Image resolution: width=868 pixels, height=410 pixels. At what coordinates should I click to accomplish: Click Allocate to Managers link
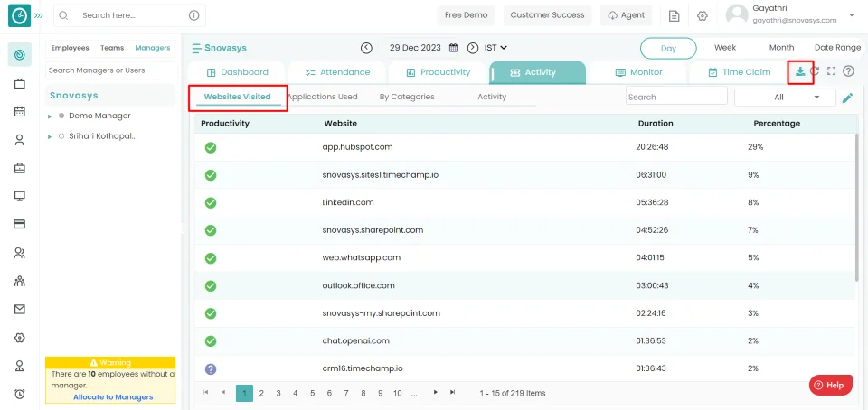(x=113, y=397)
